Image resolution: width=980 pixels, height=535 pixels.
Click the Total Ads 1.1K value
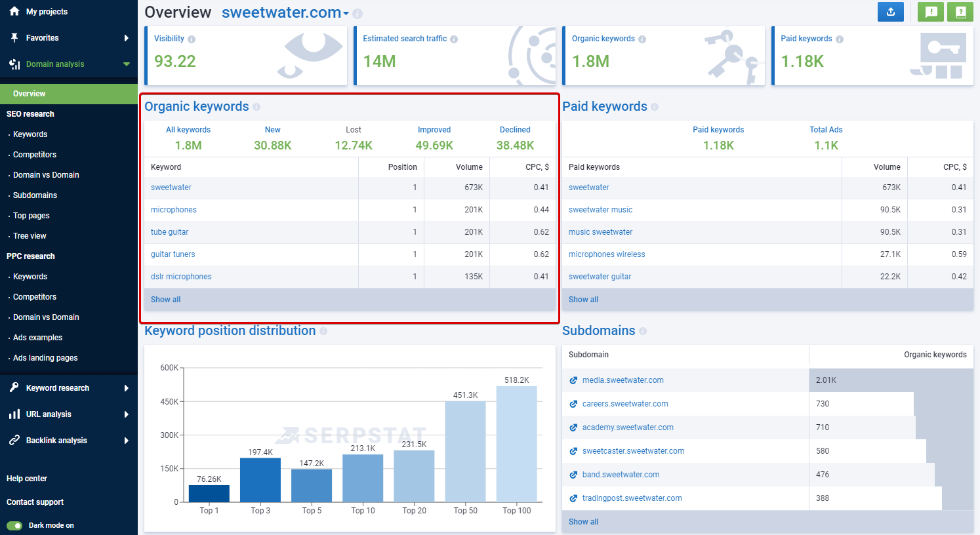(x=826, y=146)
